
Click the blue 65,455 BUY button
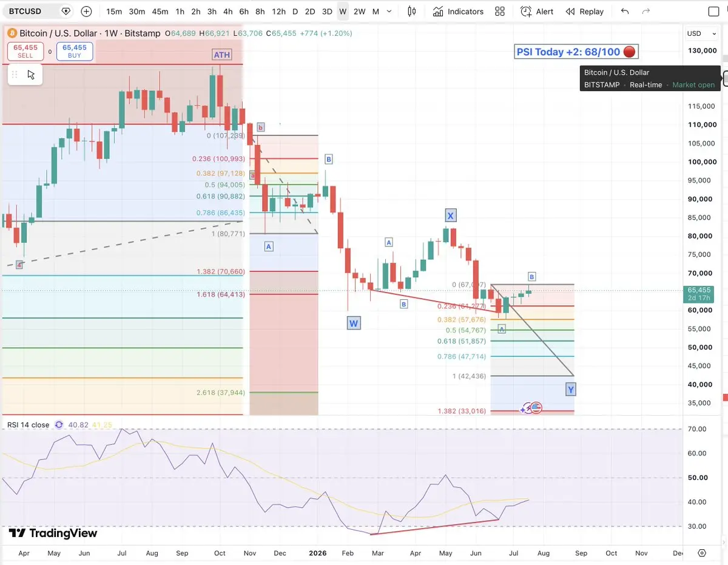tap(75, 51)
